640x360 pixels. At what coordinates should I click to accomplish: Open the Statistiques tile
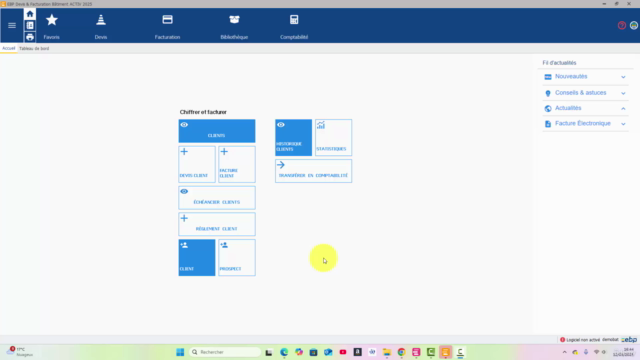[333, 138]
